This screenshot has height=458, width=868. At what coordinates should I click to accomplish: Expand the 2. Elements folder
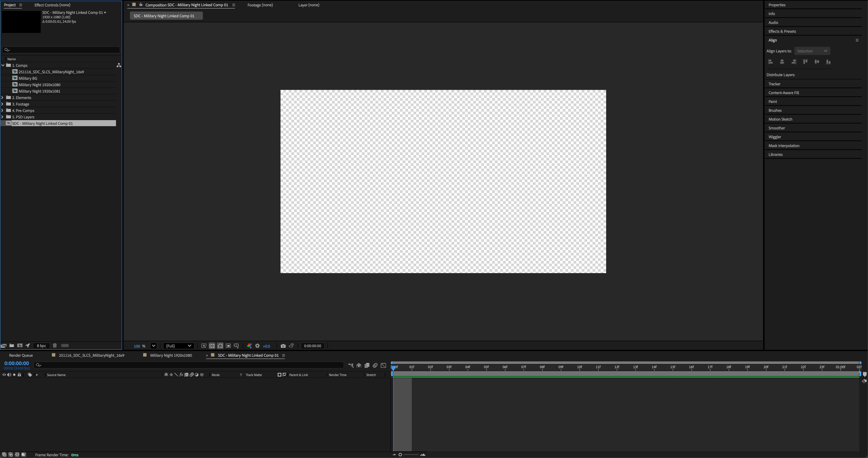(3, 98)
